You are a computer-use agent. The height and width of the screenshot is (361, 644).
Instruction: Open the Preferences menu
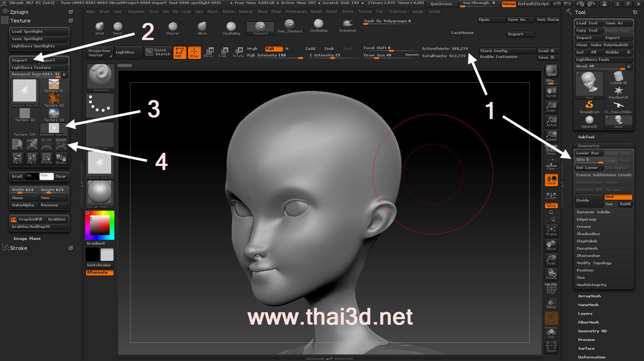click(295, 12)
